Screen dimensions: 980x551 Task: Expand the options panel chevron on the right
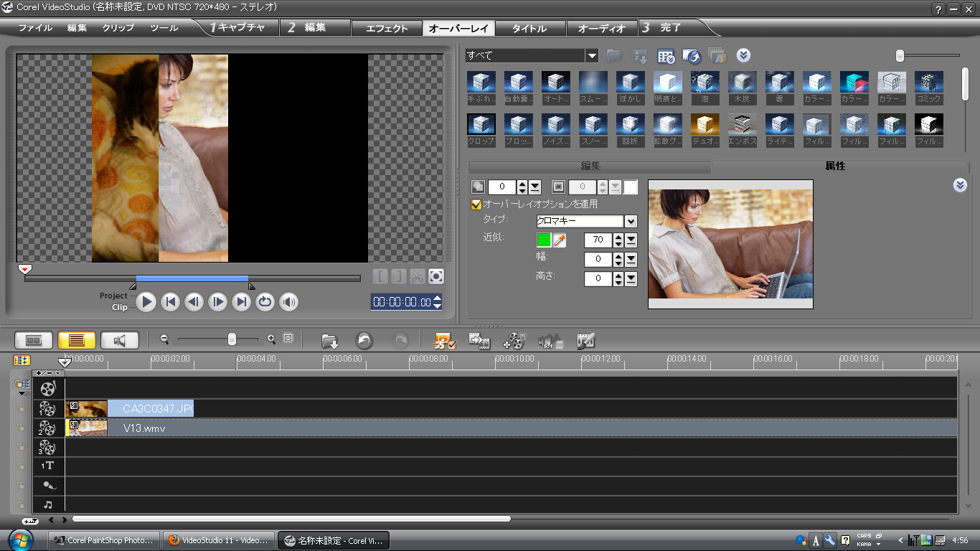960,185
